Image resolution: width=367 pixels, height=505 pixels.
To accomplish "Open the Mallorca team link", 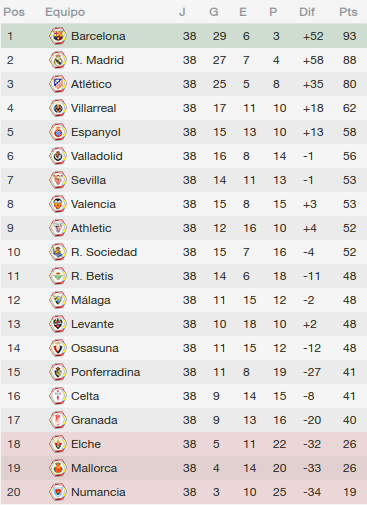I will pos(94,468).
